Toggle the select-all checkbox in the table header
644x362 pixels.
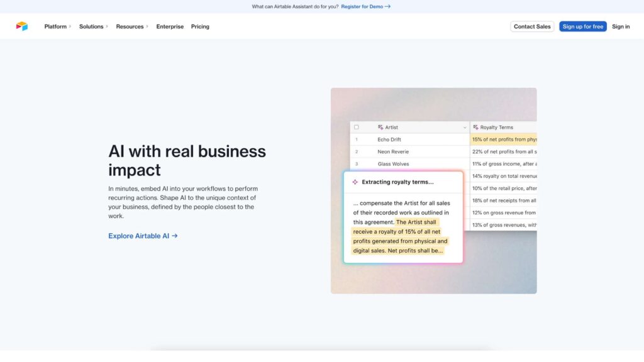point(356,126)
